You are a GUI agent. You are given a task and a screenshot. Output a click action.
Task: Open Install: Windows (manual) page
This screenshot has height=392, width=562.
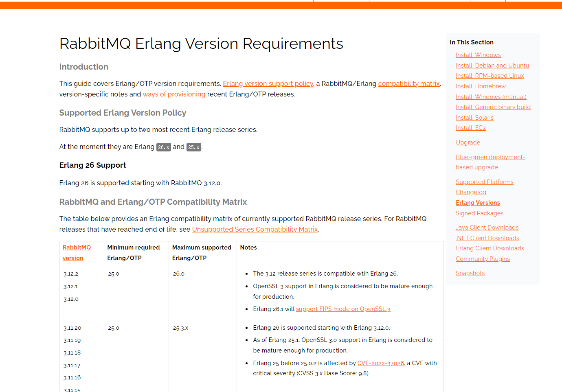click(x=491, y=97)
